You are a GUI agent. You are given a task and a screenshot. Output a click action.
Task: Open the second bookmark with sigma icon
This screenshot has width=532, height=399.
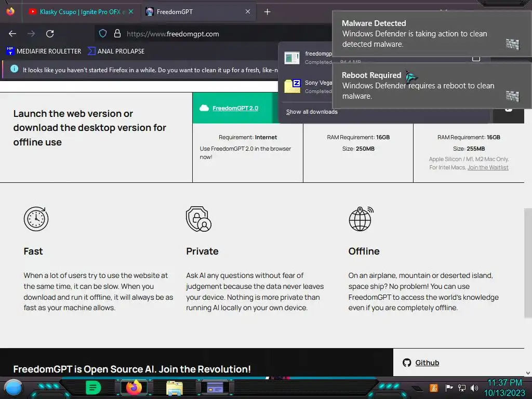click(116, 51)
